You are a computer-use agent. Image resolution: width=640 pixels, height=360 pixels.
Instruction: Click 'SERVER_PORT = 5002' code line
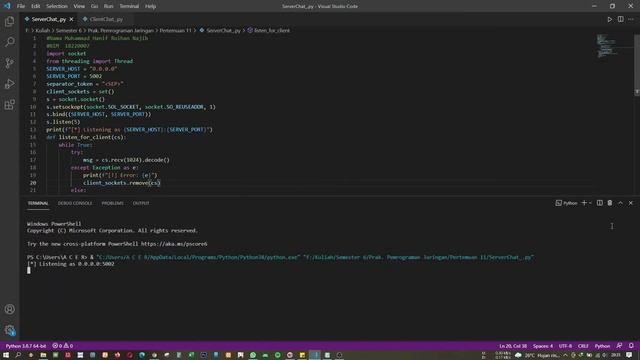74,76
